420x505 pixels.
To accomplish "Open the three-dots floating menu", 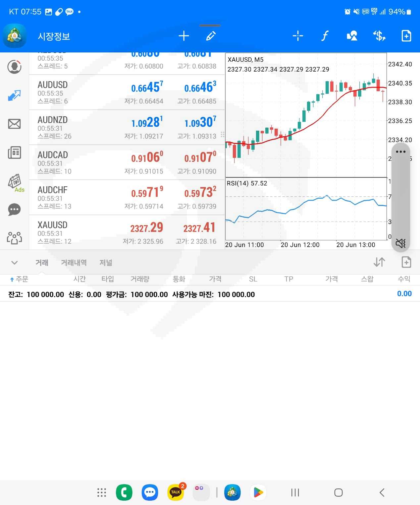I will pos(400,152).
